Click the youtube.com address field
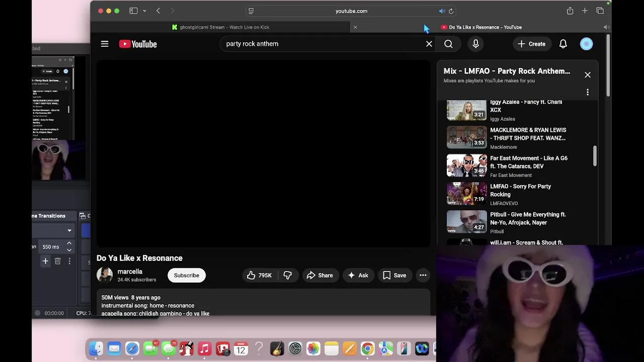 coord(351,11)
